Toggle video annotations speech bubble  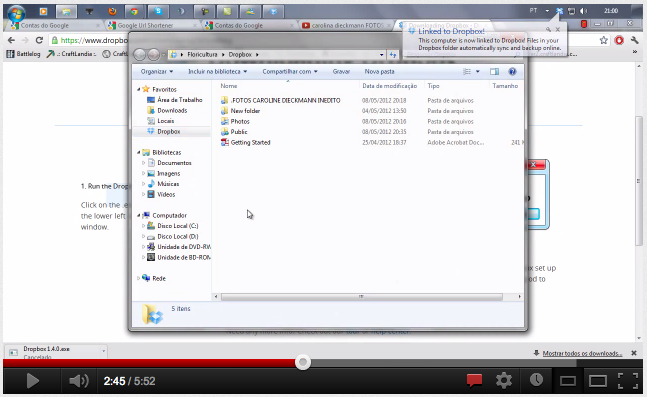pyautogui.click(x=475, y=380)
